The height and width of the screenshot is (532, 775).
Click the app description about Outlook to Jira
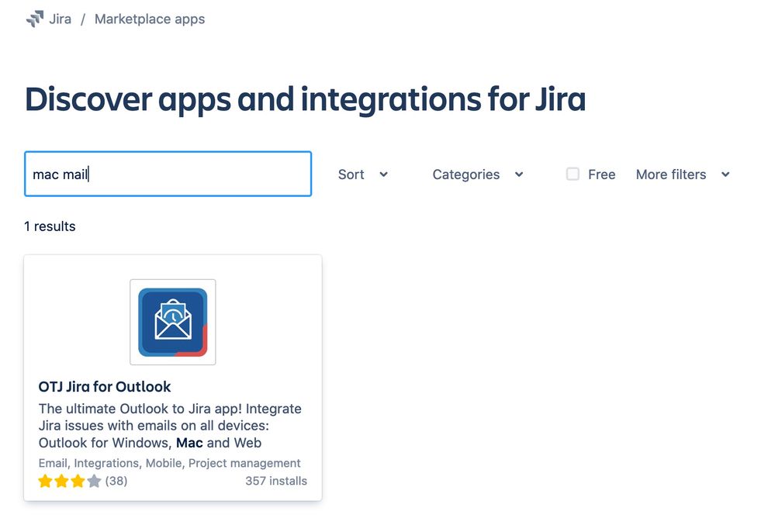[x=170, y=426]
